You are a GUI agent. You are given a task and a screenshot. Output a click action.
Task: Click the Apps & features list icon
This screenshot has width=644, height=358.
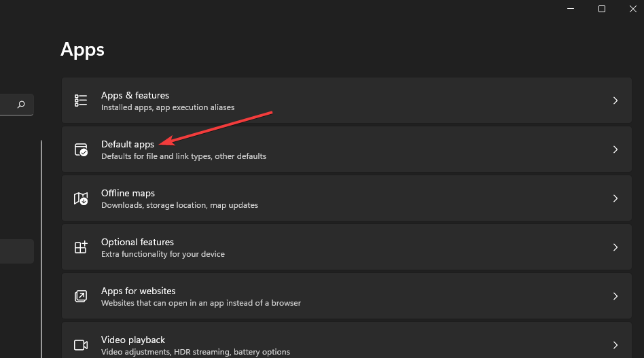[x=81, y=101]
